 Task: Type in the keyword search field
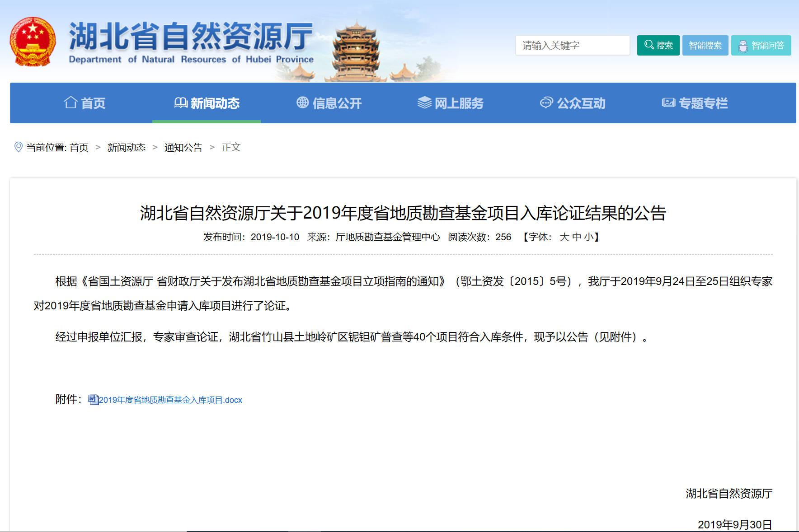click(572, 46)
